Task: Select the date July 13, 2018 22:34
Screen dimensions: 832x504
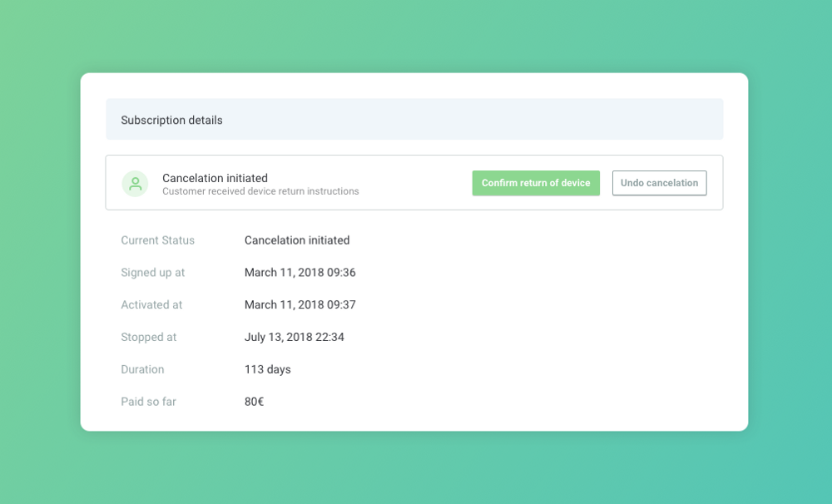Action: pos(294,338)
